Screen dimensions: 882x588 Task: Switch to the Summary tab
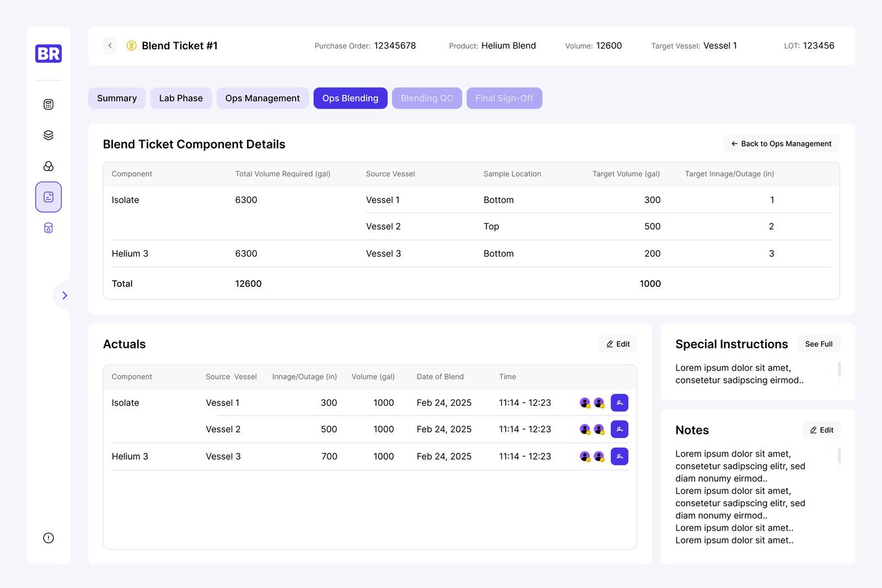click(x=117, y=99)
